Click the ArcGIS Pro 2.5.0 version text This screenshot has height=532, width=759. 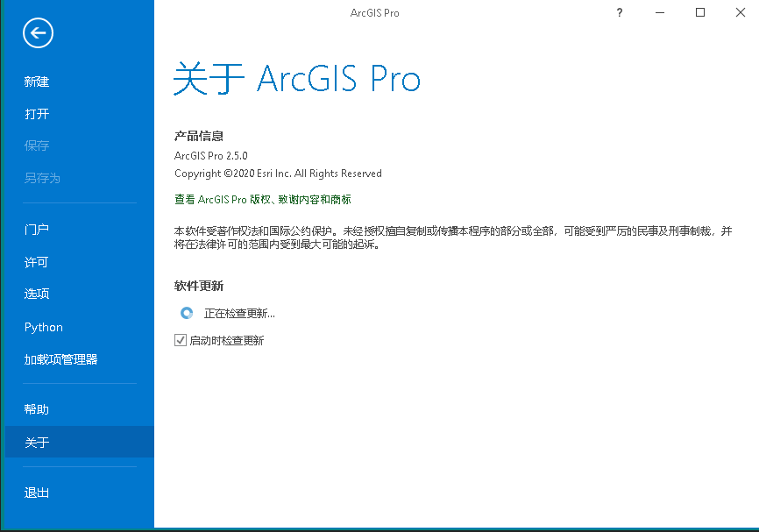(x=211, y=156)
